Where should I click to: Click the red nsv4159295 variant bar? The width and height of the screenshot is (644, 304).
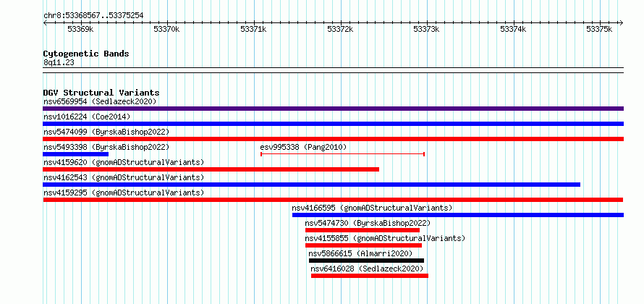pos(333,200)
